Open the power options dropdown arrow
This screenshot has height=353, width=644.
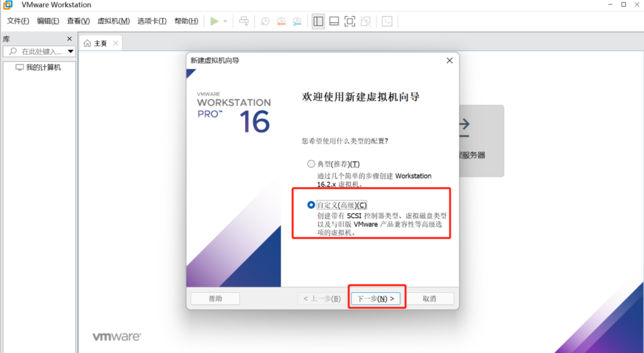[225, 21]
